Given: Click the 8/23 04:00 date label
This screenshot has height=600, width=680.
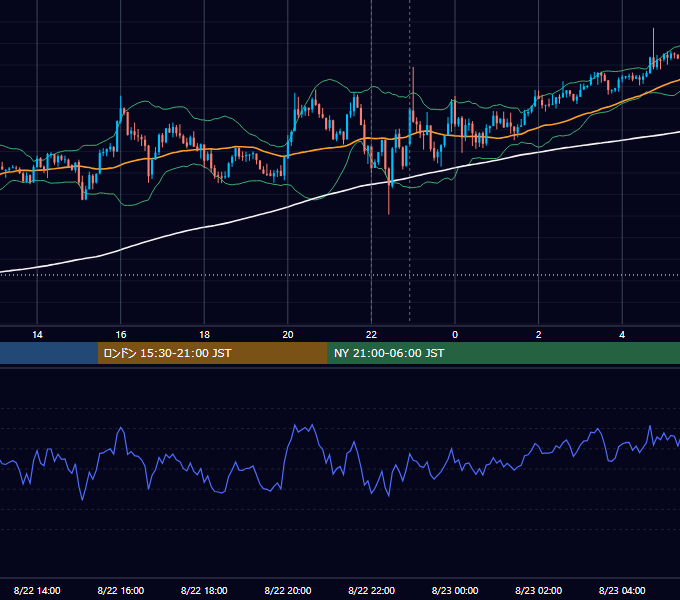Looking at the screenshot, I should [x=622, y=590].
